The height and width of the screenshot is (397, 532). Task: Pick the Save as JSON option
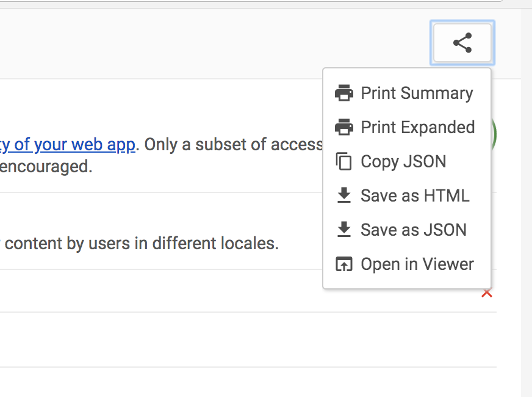(x=414, y=230)
